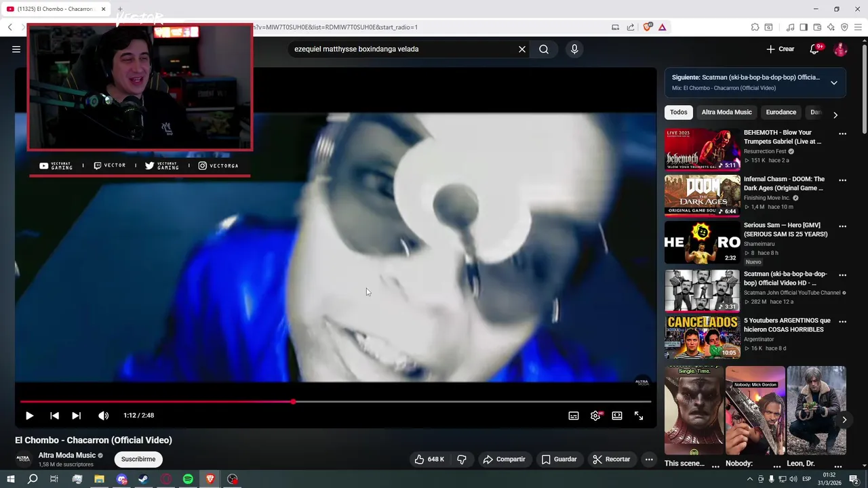
Task: Seek using the red progress bar
Action: (x=336, y=402)
